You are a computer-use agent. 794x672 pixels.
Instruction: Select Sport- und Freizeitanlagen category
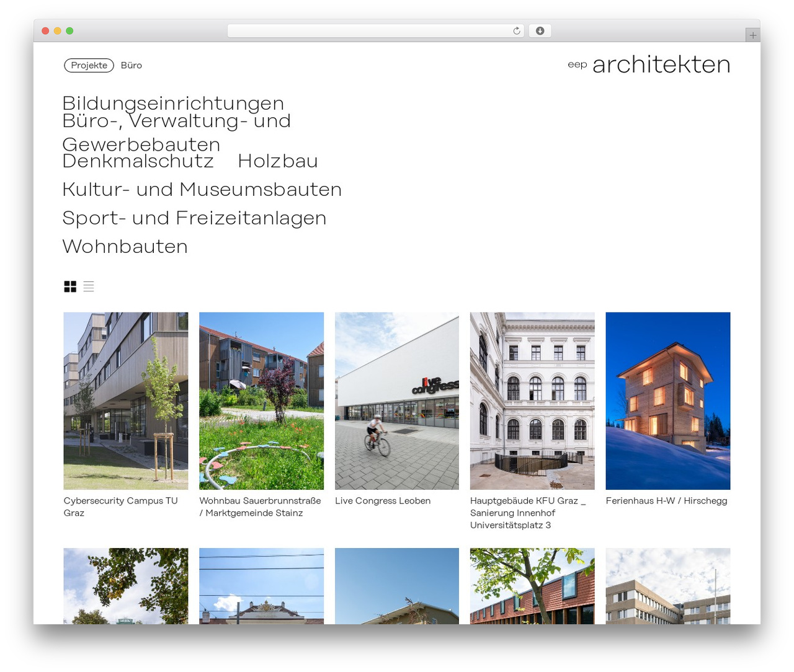tap(194, 218)
